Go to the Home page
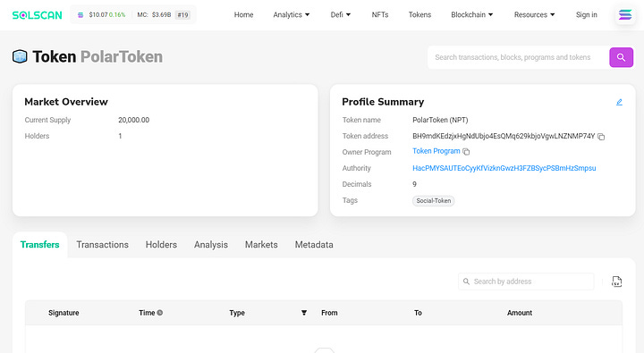The height and width of the screenshot is (353, 644). pos(243,15)
